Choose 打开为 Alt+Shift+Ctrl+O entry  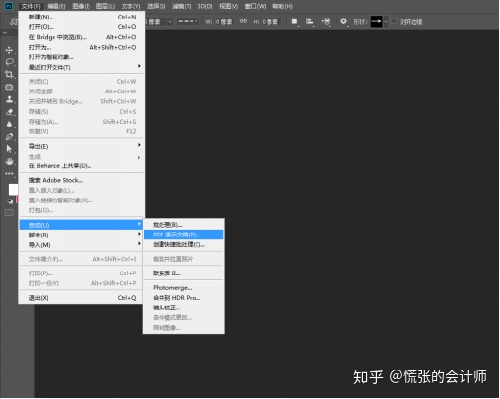(82, 47)
